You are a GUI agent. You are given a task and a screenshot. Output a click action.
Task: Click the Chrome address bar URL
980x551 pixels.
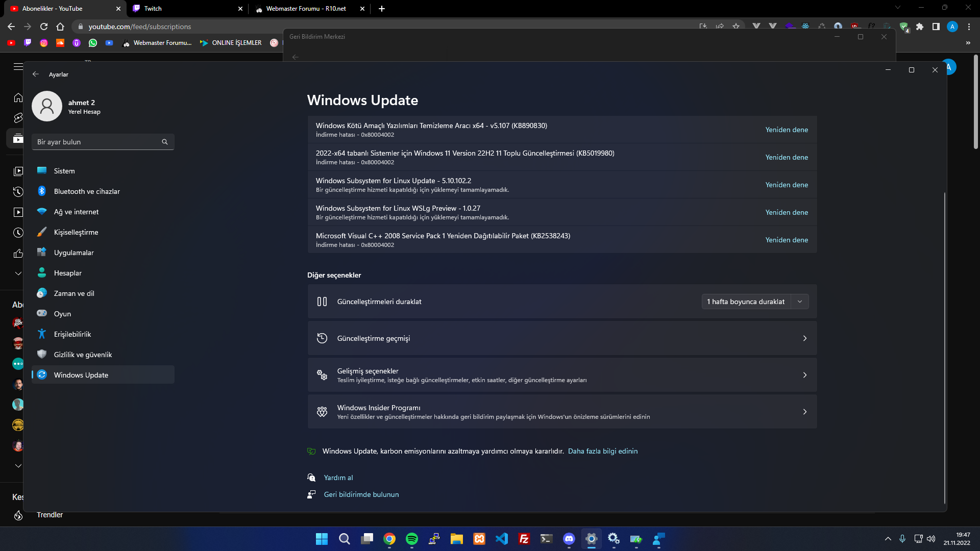click(140, 27)
